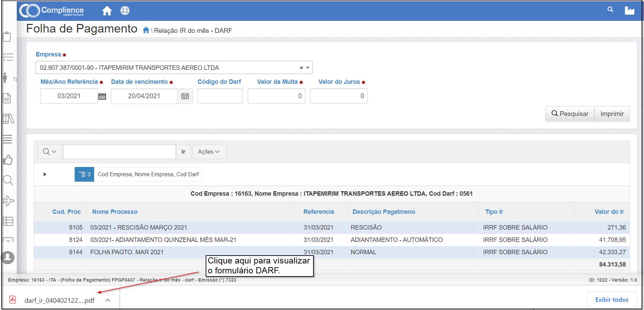644x310 pixels.
Task: Open the thumbs-up icon in sidebar
Action: click(8, 160)
